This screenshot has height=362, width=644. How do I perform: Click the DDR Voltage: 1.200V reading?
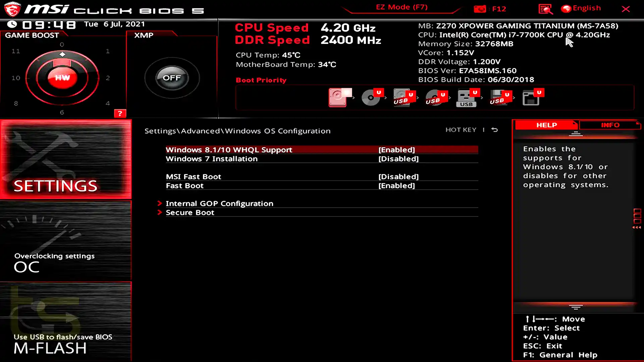(459, 62)
